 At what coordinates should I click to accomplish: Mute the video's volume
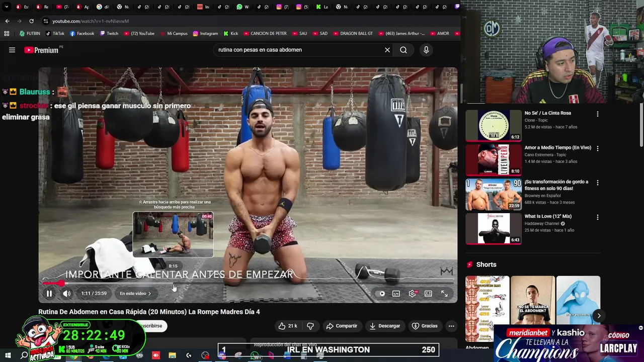66,294
